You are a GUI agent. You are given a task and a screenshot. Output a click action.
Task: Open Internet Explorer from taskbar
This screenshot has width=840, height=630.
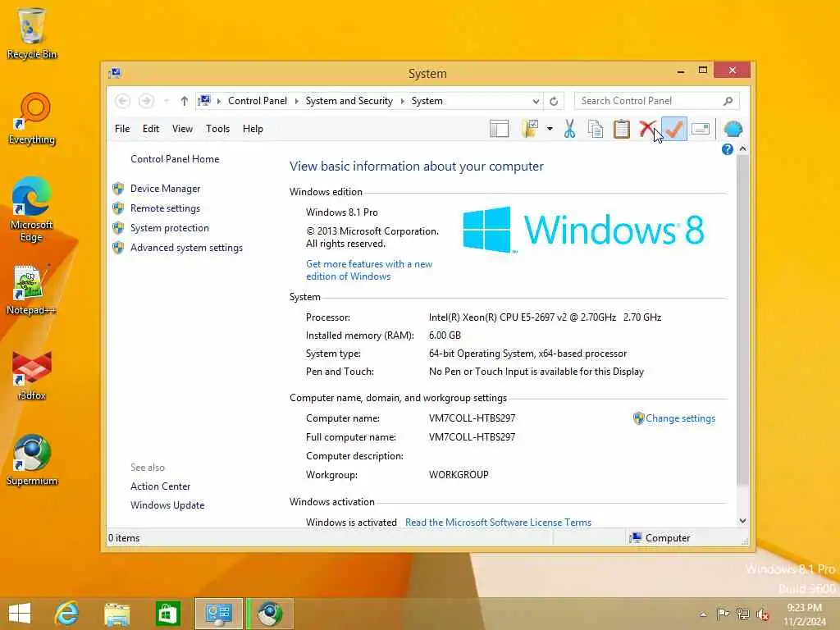pos(67,614)
